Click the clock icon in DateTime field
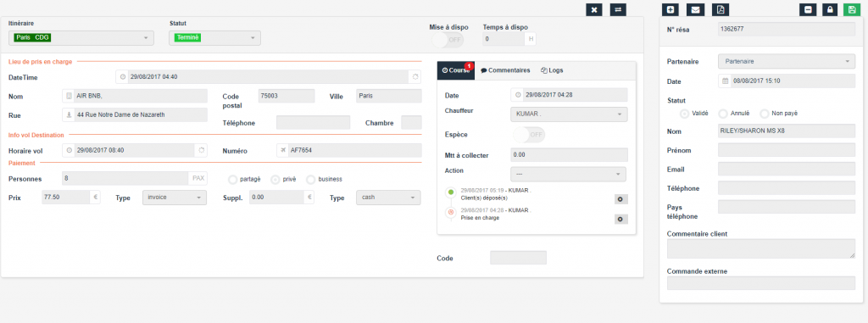This screenshot has height=323, width=868. coord(123,77)
